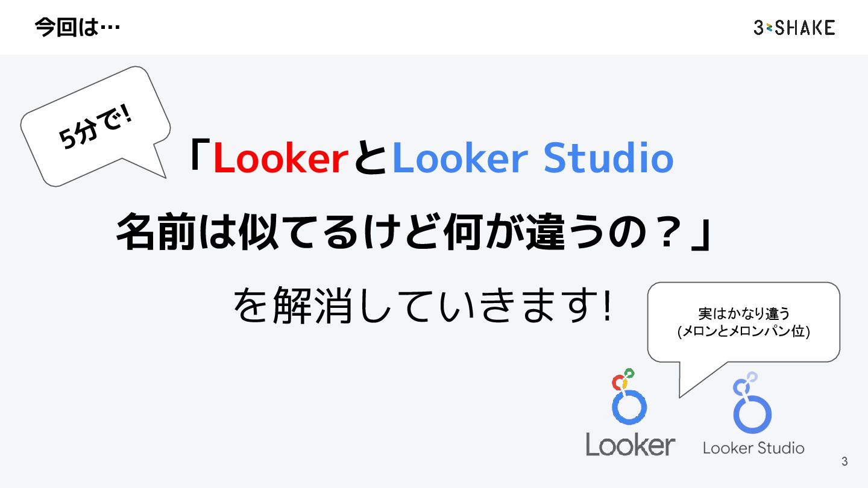Click the 3-SHAKE logo in header
This screenshot has height=488, width=868.
(x=794, y=27)
